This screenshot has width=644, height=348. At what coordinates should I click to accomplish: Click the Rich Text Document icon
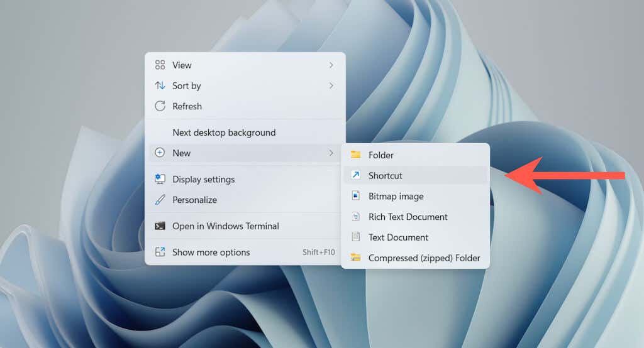coord(356,216)
